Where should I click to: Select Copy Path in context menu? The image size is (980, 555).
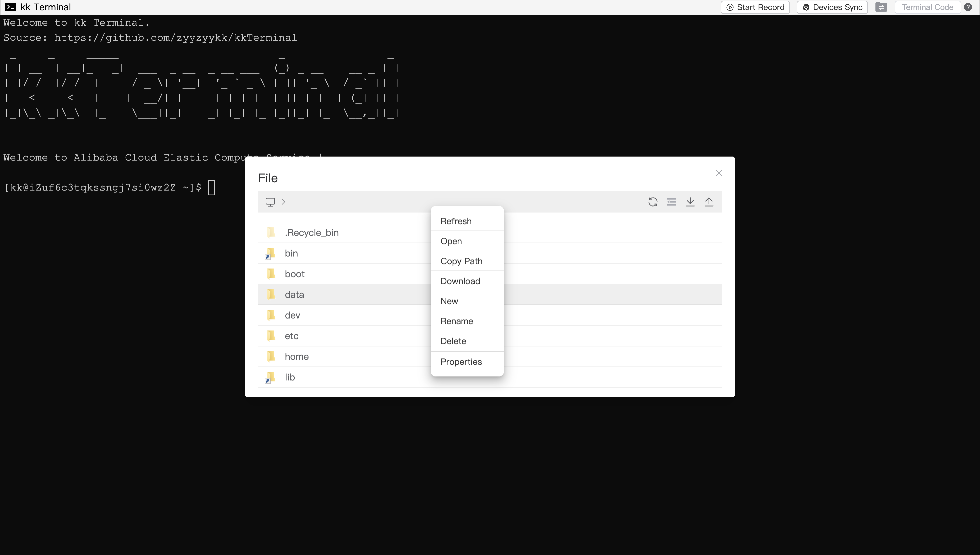click(461, 261)
